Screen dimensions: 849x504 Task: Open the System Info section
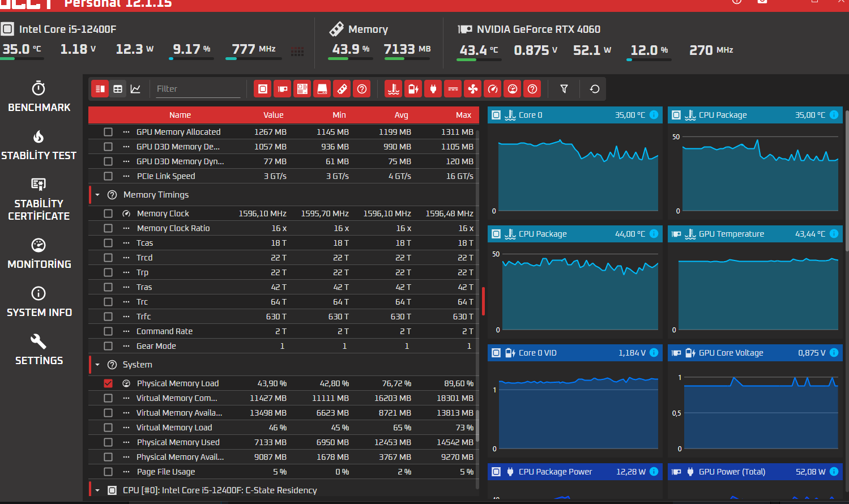click(39, 302)
